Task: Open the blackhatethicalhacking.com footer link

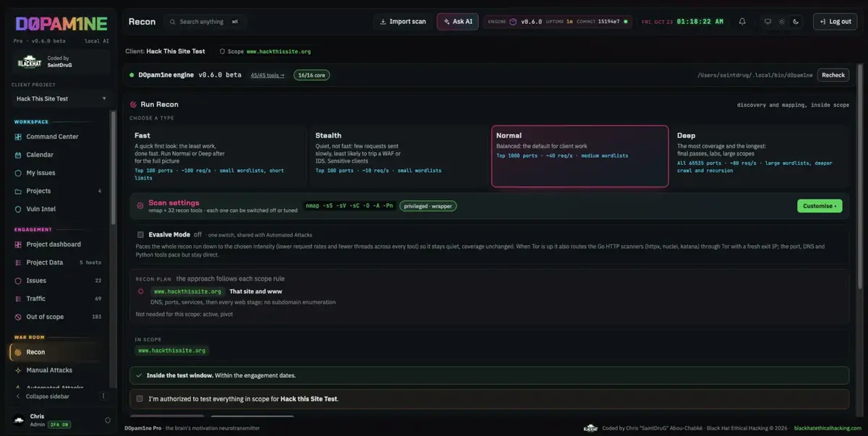Action: click(827, 428)
